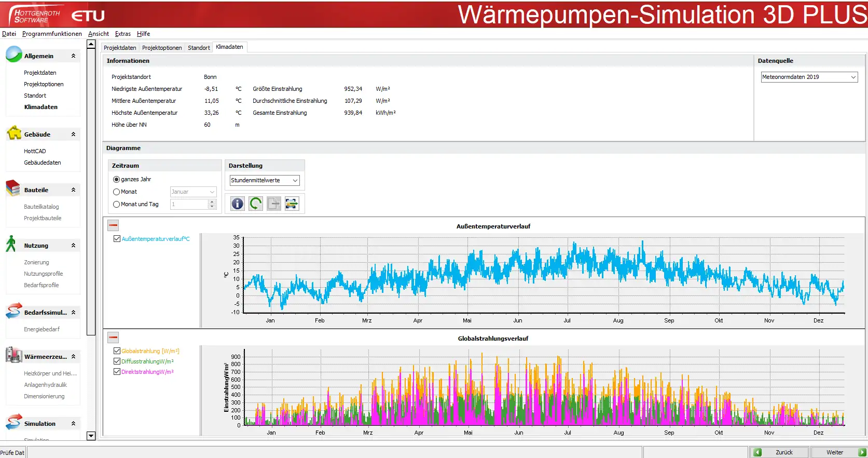
Task: Collapse the Außentemperaturverlauf chart with red minus
Action: pyautogui.click(x=113, y=225)
